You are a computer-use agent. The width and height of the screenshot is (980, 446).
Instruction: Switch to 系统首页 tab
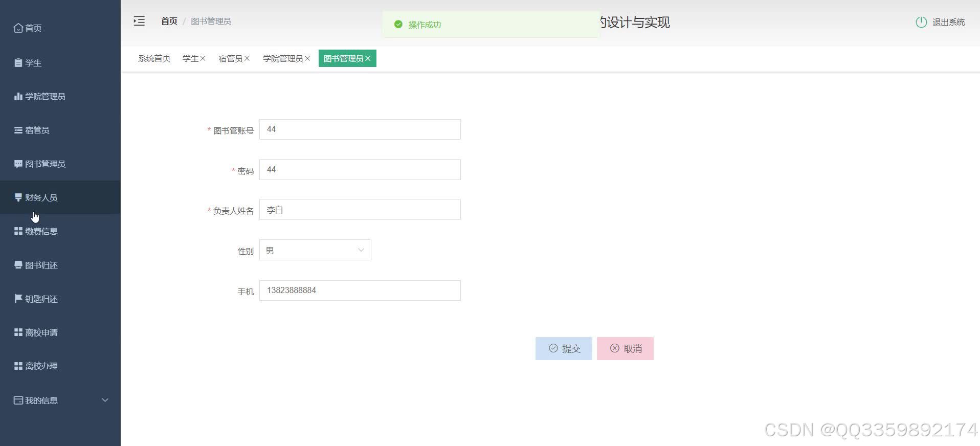click(x=154, y=58)
